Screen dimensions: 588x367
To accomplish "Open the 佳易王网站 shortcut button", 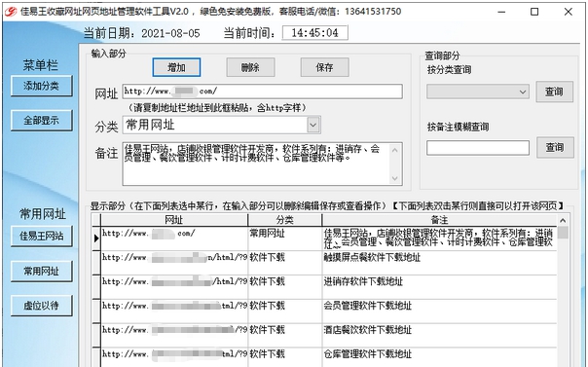I will [x=41, y=237].
